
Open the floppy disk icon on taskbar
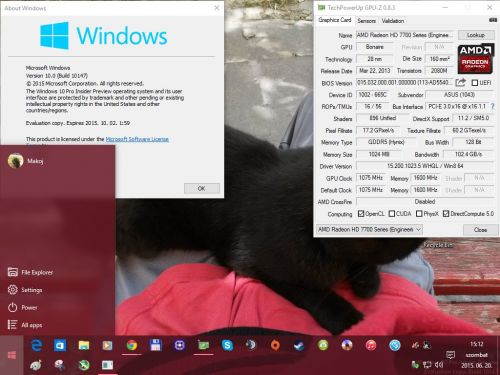click(x=155, y=345)
